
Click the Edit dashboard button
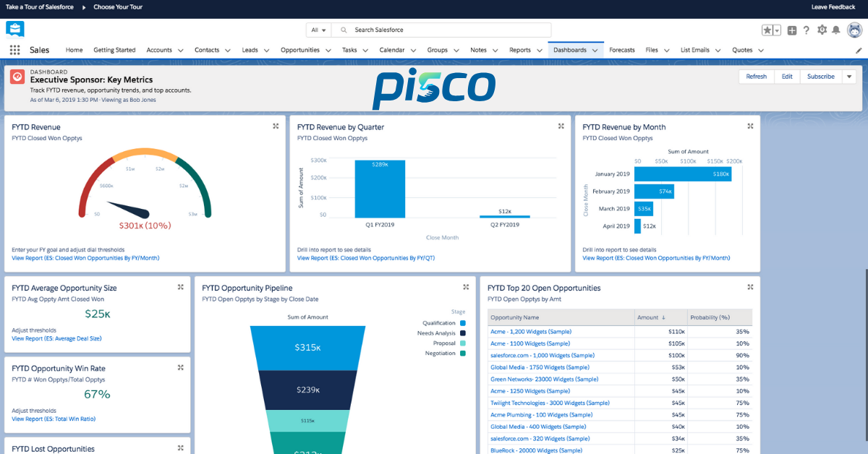pyautogui.click(x=787, y=77)
